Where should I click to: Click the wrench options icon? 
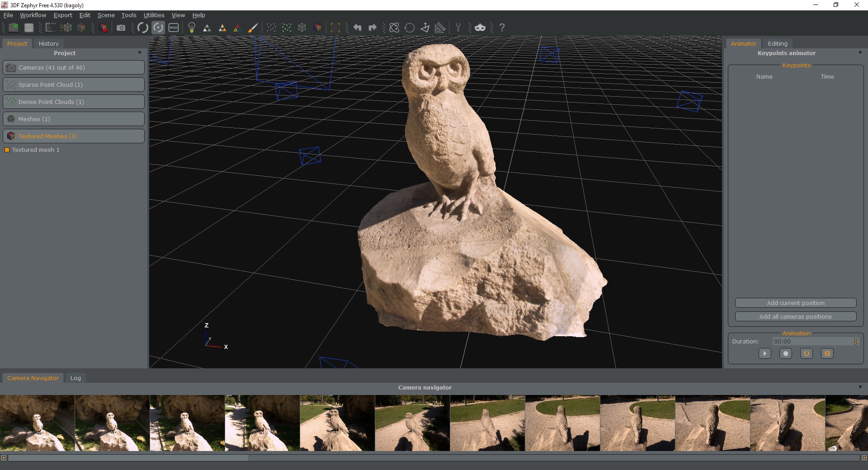[x=458, y=28]
